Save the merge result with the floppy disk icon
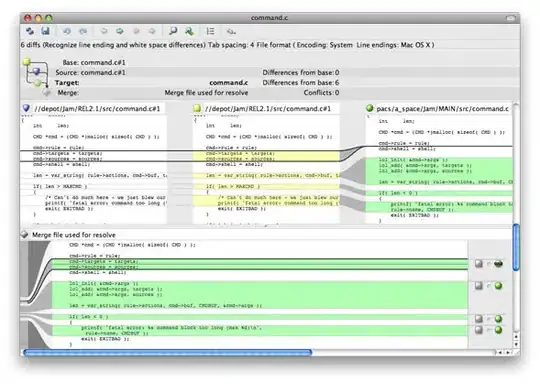The width and height of the screenshot is (540, 384). tap(45, 31)
